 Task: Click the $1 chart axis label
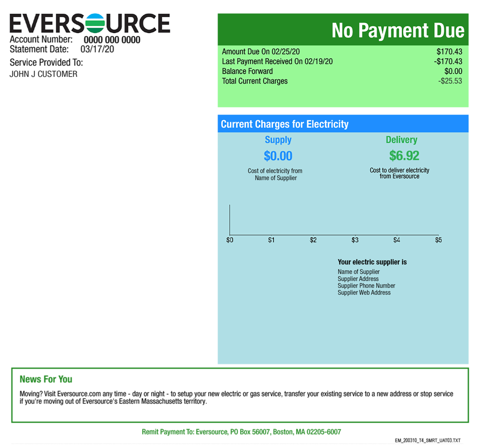[271, 240]
